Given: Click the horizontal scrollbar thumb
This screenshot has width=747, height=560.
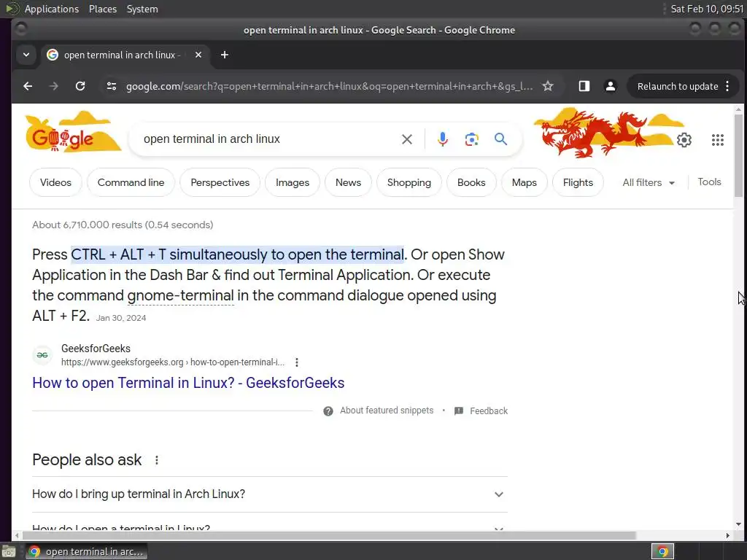Looking at the screenshot, I should pos(329,536).
